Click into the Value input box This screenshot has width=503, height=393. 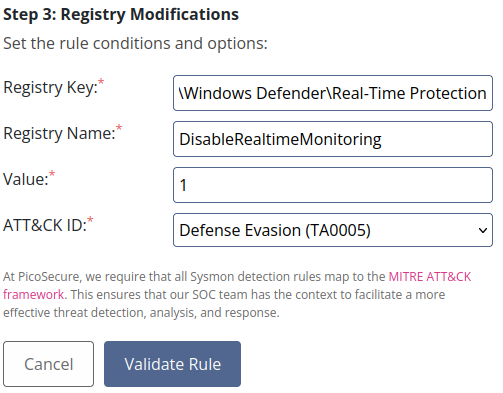click(333, 185)
